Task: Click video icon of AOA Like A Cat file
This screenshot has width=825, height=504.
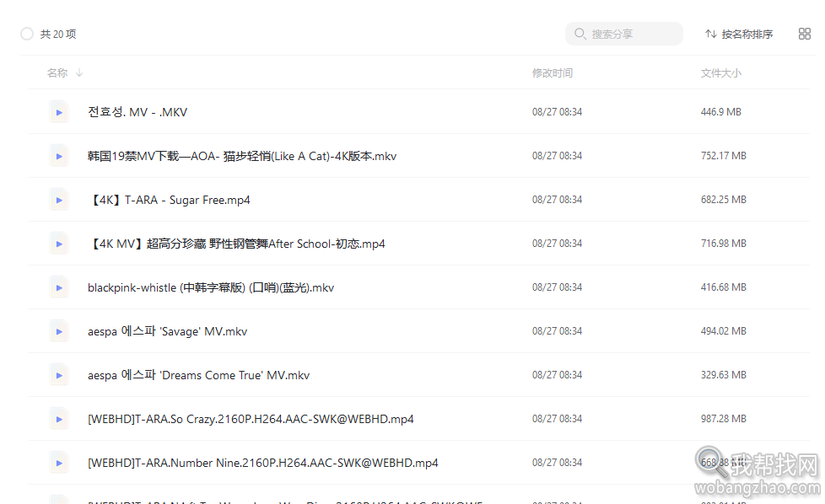Action: [59, 156]
